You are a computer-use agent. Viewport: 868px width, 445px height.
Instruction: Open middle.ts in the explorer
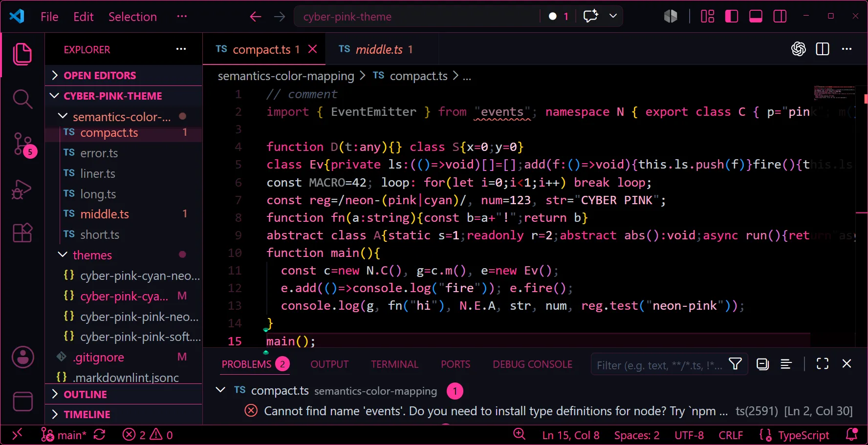(x=124, y=214)
